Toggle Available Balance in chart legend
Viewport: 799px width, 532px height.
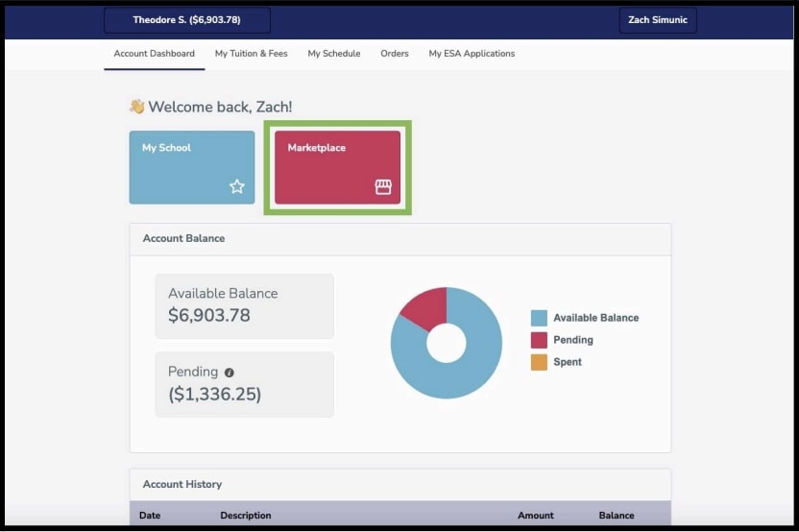tap(540, 318)
